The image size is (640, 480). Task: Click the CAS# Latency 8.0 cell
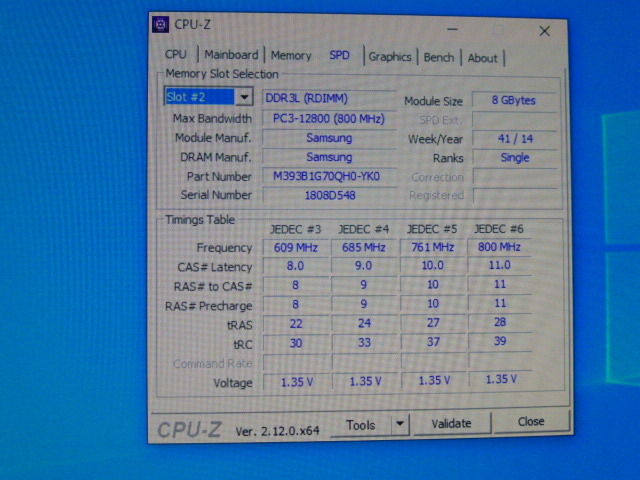296,266
